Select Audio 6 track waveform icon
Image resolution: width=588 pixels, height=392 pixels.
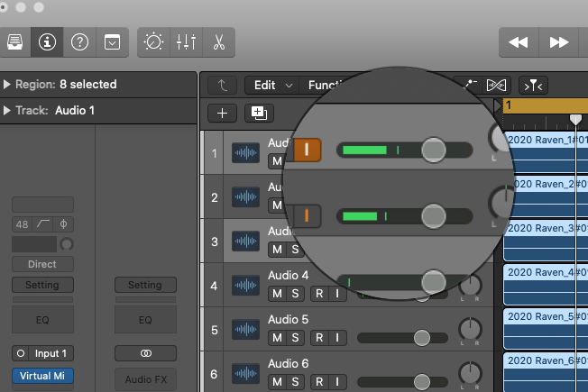click(x=245, y=374)
